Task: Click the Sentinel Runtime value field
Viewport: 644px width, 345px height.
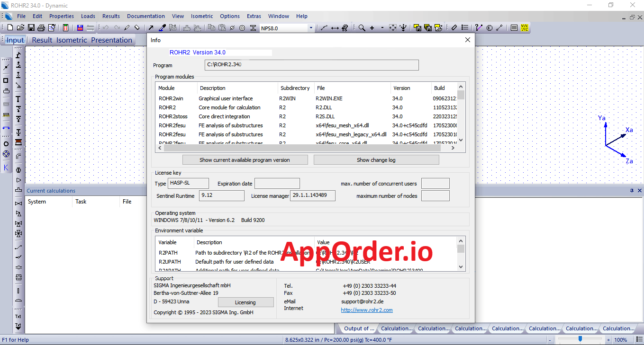Action: [222, 195]
